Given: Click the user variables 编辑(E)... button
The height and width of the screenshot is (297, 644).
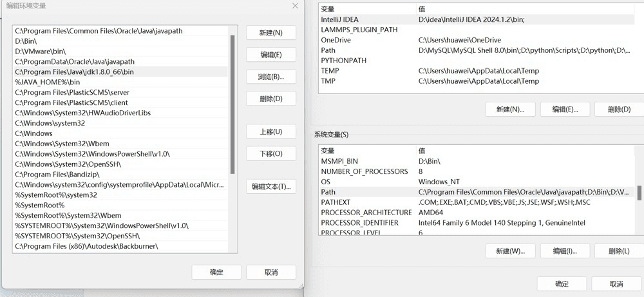Looking at the screenshot, I should coord(565,110).
